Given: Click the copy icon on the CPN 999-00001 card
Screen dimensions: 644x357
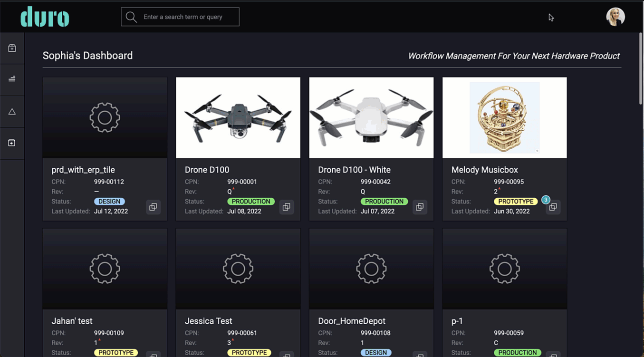Looking at the screenshot, I should 286,207.
